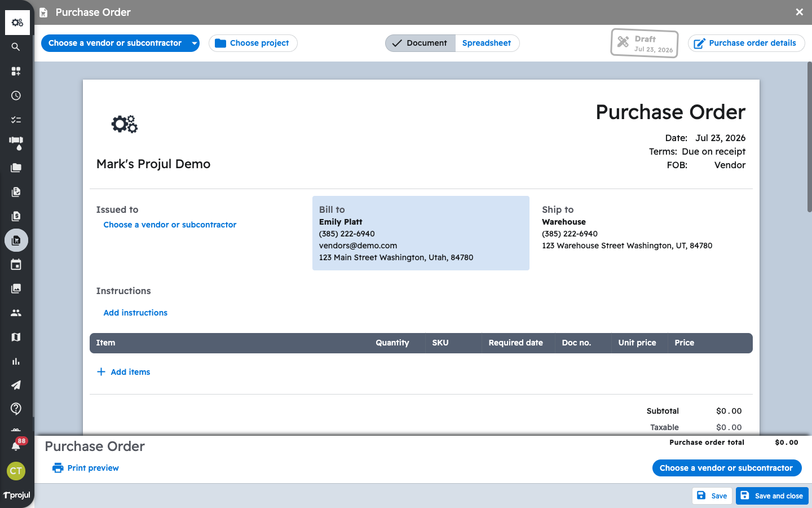Open the clock time-tracking icon in sidebar
812x508 pixels.
(16, 95)
